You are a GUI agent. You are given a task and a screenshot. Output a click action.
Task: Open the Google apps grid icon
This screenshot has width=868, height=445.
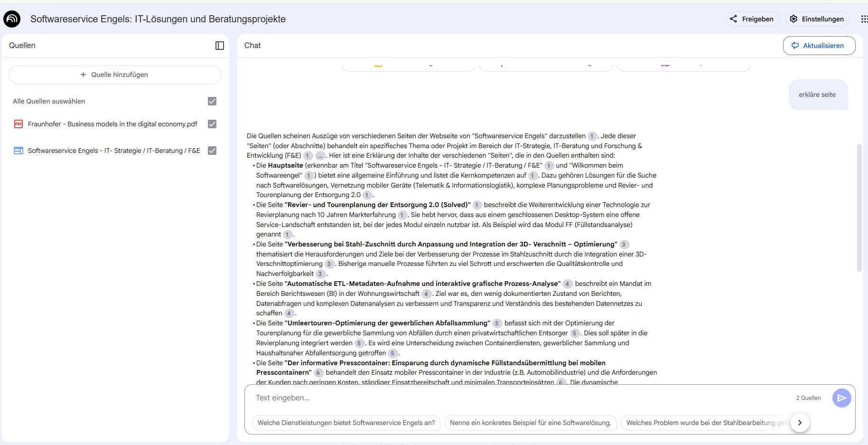point(864,19)
